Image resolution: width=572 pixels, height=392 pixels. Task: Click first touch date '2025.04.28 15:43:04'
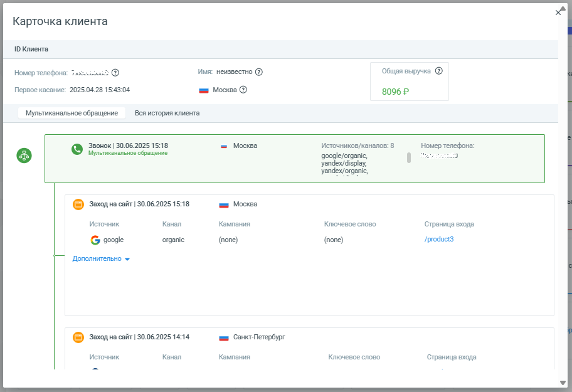pos(100,90)
